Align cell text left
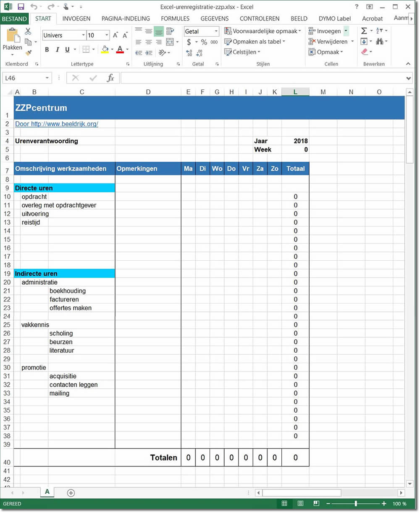420x513 pixels. pos(139,42)
